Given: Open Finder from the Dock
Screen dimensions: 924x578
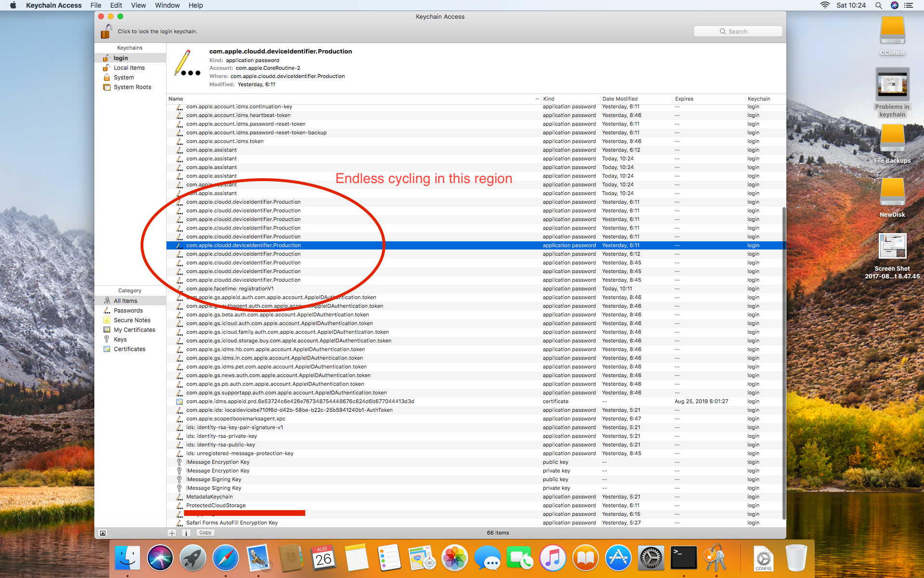Looking at the screenshot, I should click(x=128, y=558).
